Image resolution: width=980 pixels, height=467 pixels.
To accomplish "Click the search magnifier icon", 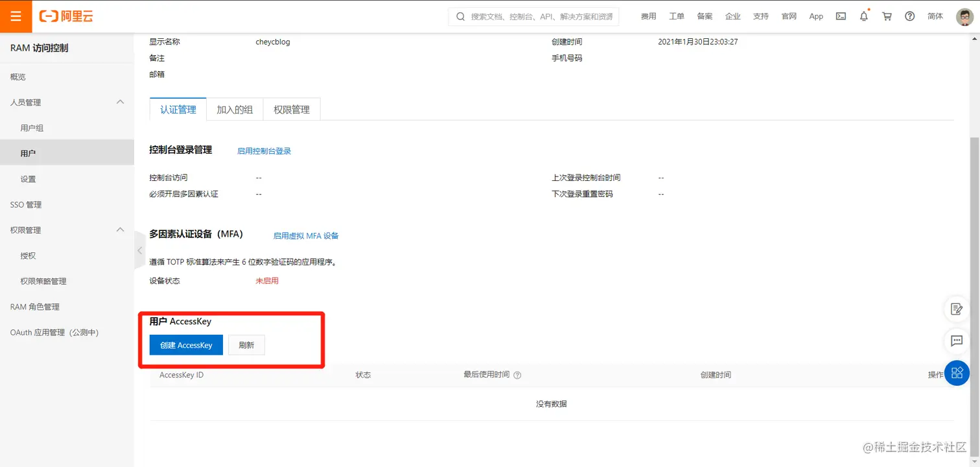I will click(460, 17).
